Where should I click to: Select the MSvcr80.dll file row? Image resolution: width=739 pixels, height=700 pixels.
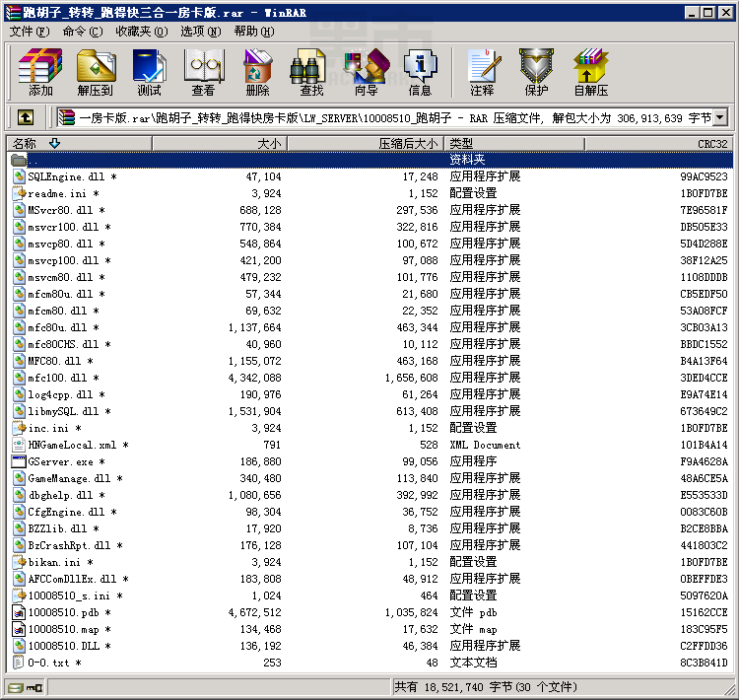point(369,210)
